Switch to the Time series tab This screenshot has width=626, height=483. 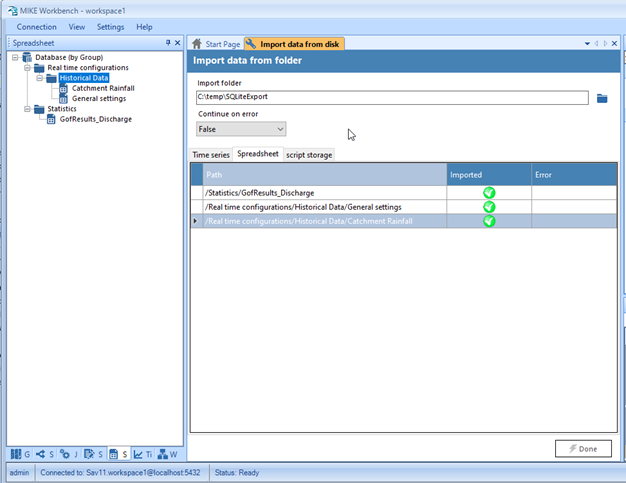[x=211, y=155]
